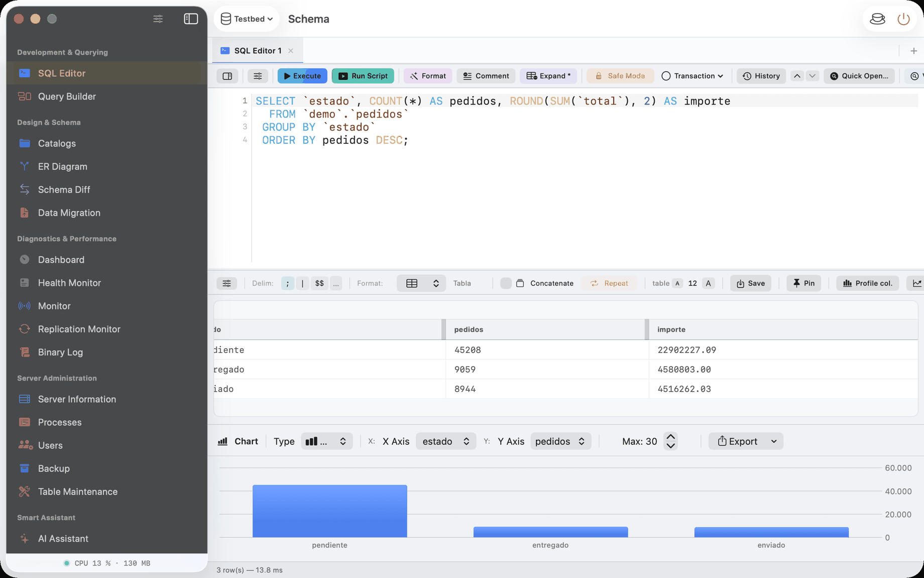Open the result Format selector
This screenshot has width=924, height=578.
click(x=421, y=283)
